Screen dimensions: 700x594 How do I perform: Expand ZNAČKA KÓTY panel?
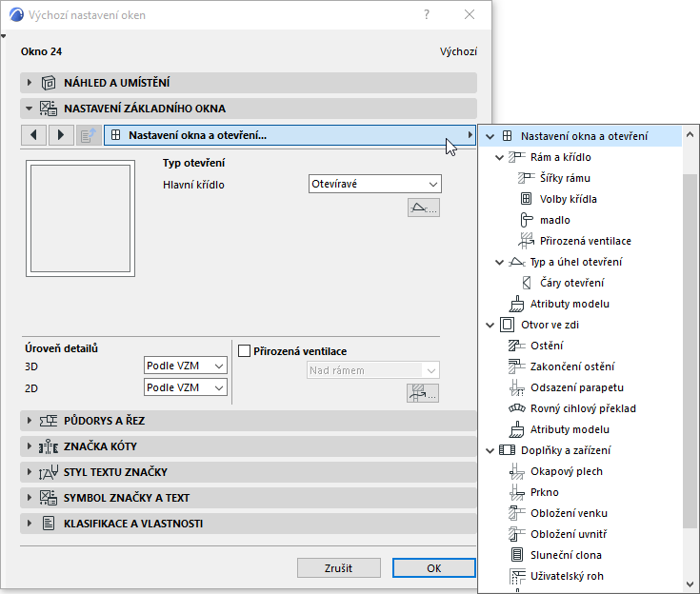point(29,446)
